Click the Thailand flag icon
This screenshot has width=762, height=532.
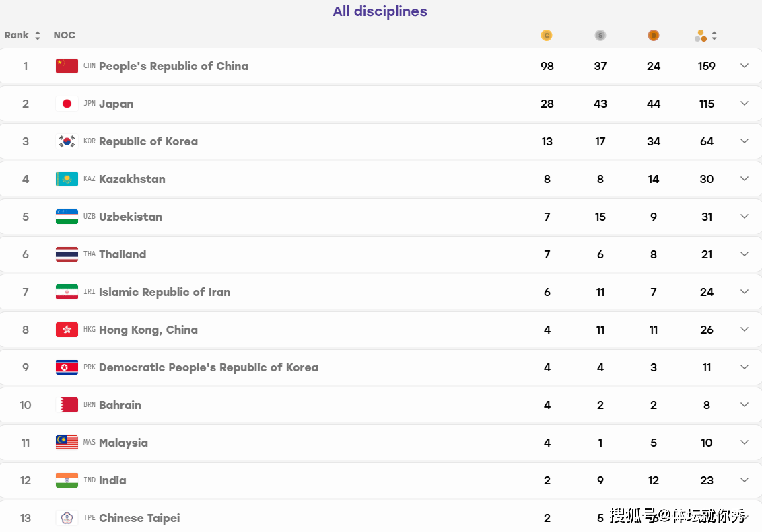coord(67,254)
